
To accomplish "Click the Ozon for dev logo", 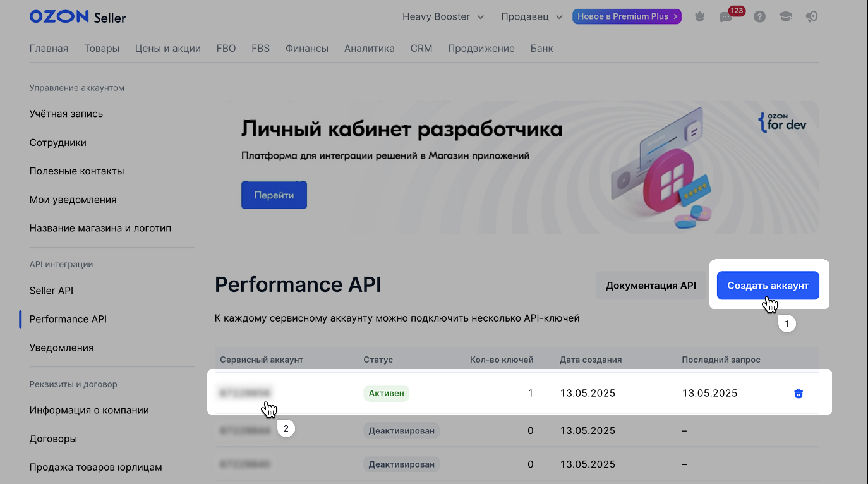I will coord(782,122).
